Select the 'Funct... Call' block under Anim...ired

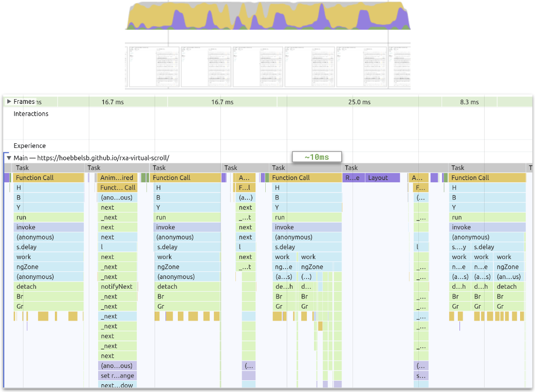[x=118, y=188]
